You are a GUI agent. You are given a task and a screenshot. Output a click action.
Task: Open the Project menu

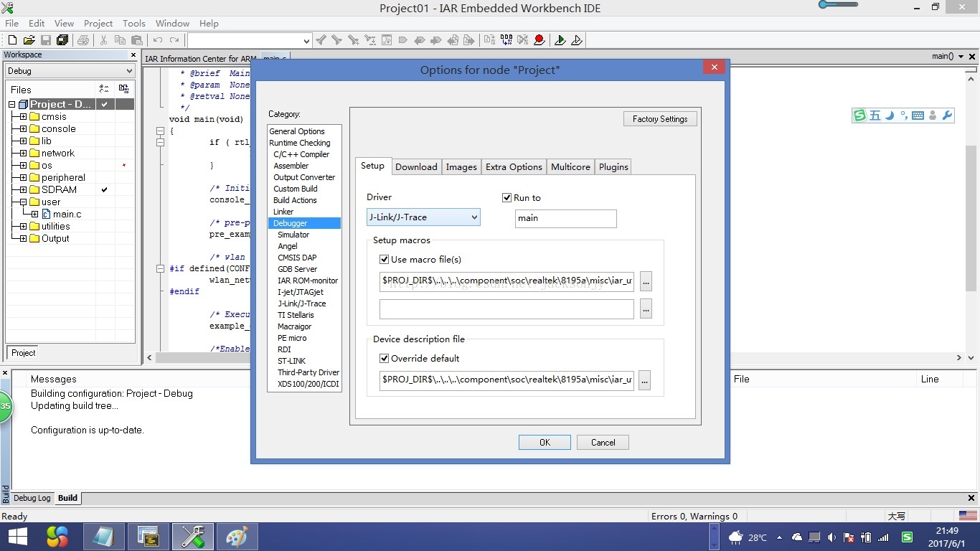pyautogui.click(x=98, y=23)
